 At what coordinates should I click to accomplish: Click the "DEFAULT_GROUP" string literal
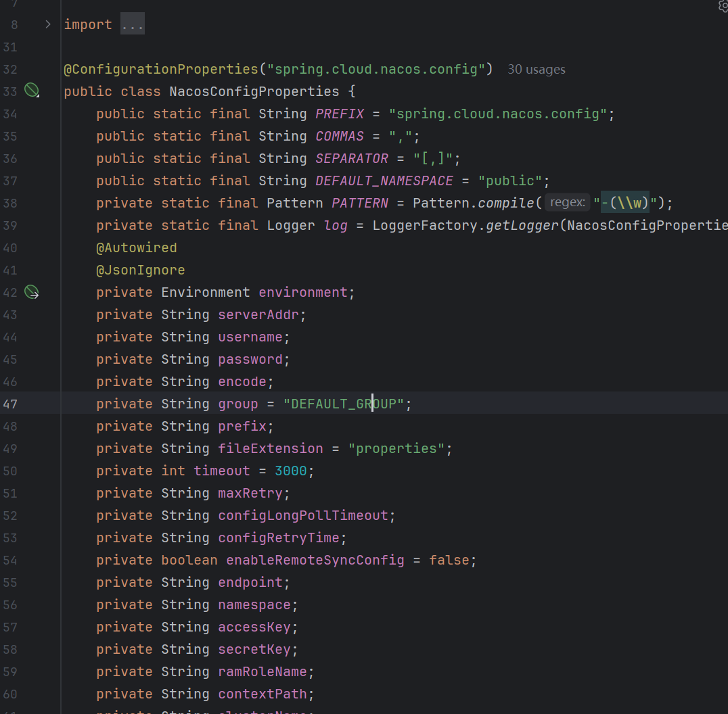pos(343,404)
